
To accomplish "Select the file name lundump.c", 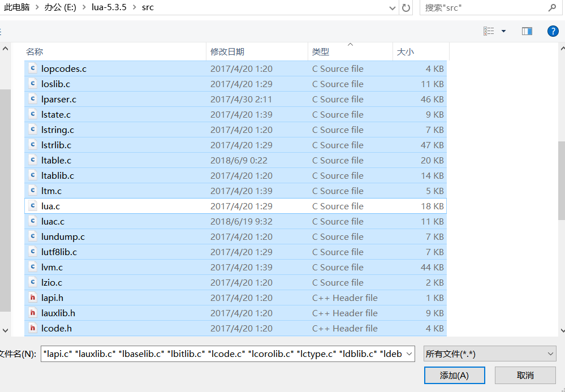I will coord(63,236).
